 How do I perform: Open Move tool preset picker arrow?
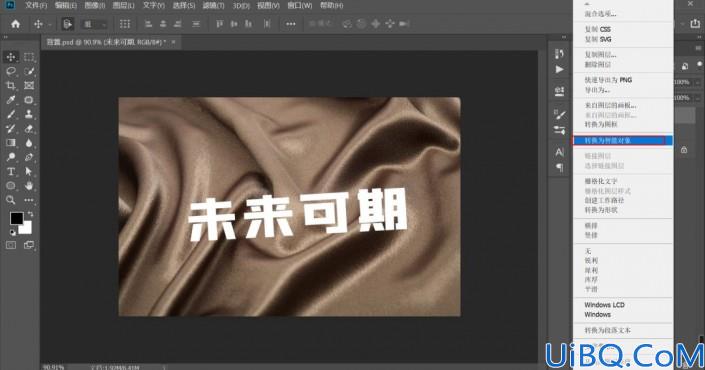49,24
